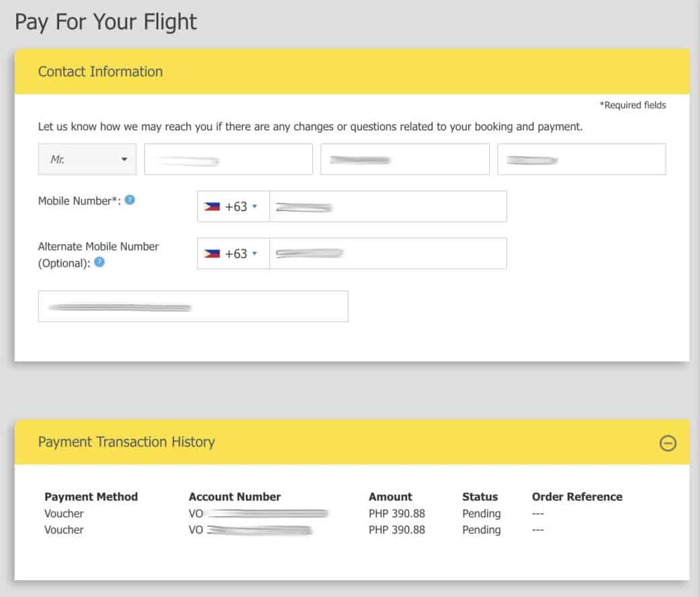Image resolution: width=700 pixels, height=597 pixels.
Task: Focus the name field right of the Mr. dropdown
Action: (228, 159)
